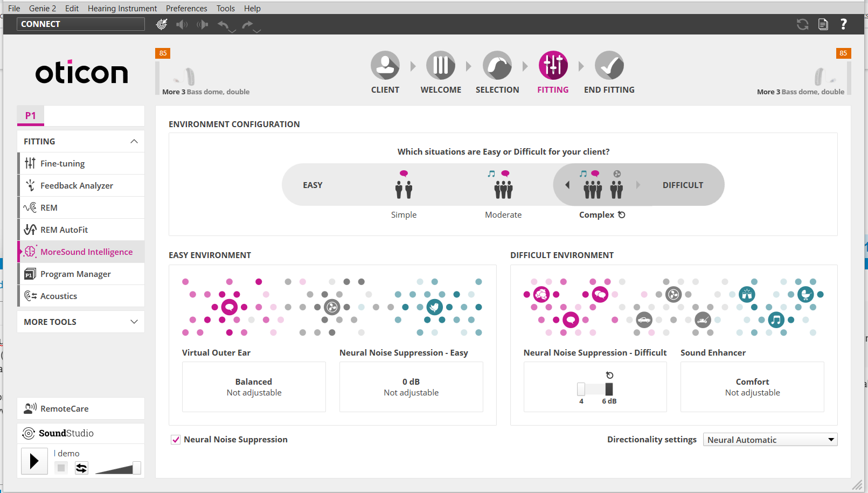This screenshot has width=868, height=493.
Task: Reset the Complex environment setting
Action: (x=622, y=214)
